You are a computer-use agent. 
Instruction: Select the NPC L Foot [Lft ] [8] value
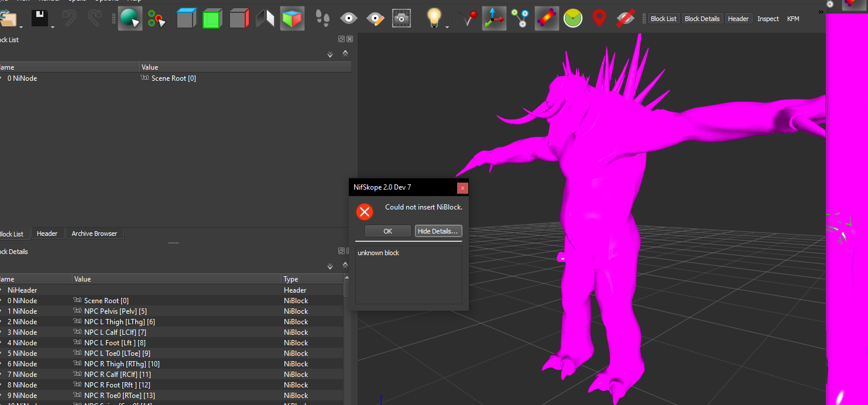point(115,342)
